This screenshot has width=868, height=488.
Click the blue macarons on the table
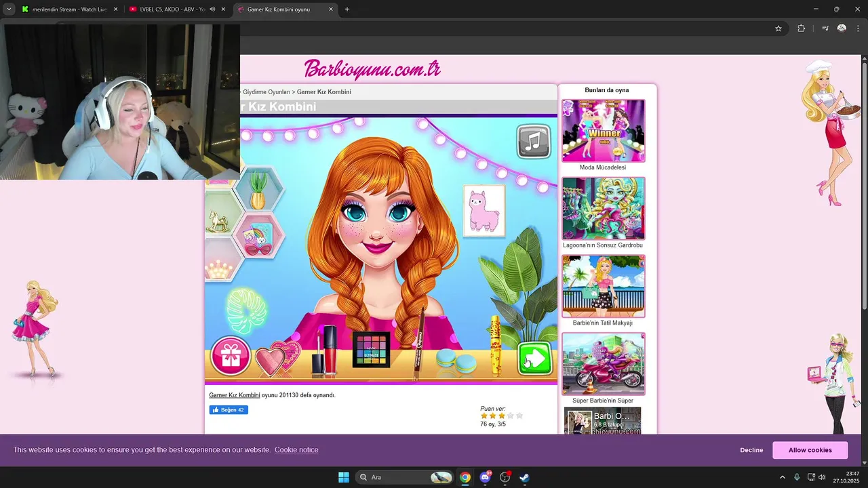(x=456, y=362)
